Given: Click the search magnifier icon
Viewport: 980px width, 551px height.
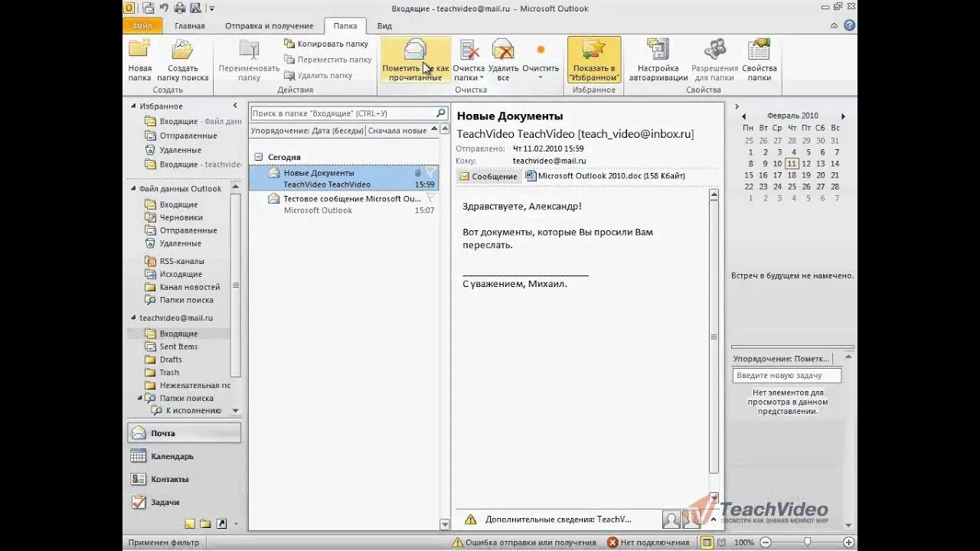Looking at the screenshot, I should [440, 113].
